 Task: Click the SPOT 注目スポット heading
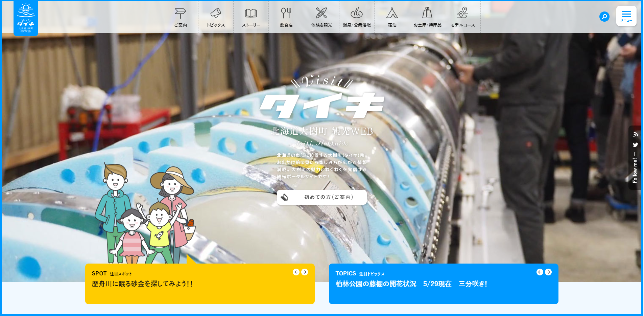112,273
